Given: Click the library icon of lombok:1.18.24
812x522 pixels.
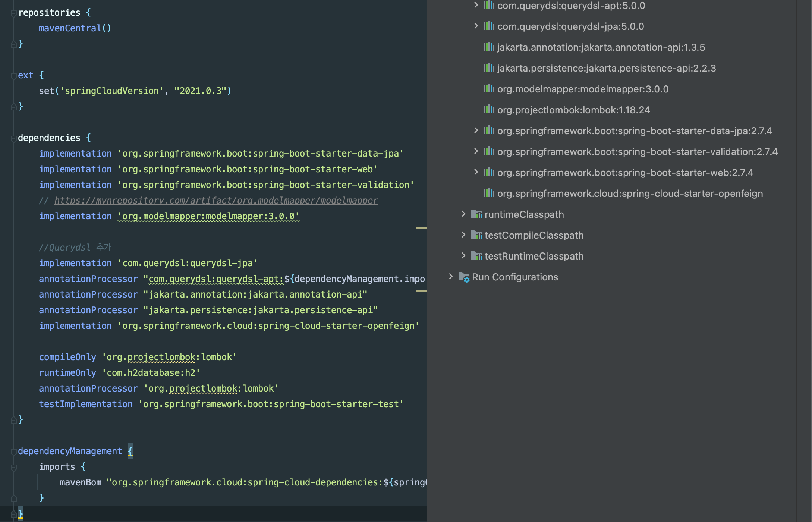Looking at the screenshot, I should 489,110.
